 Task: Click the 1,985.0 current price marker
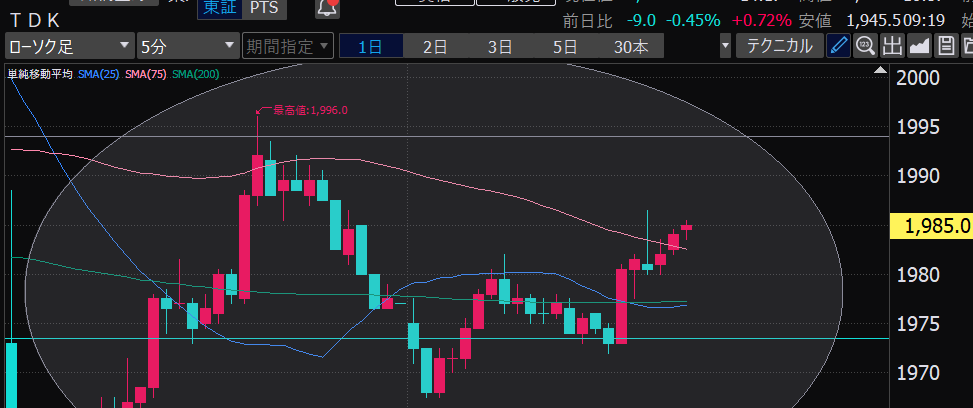click(934, 226)
